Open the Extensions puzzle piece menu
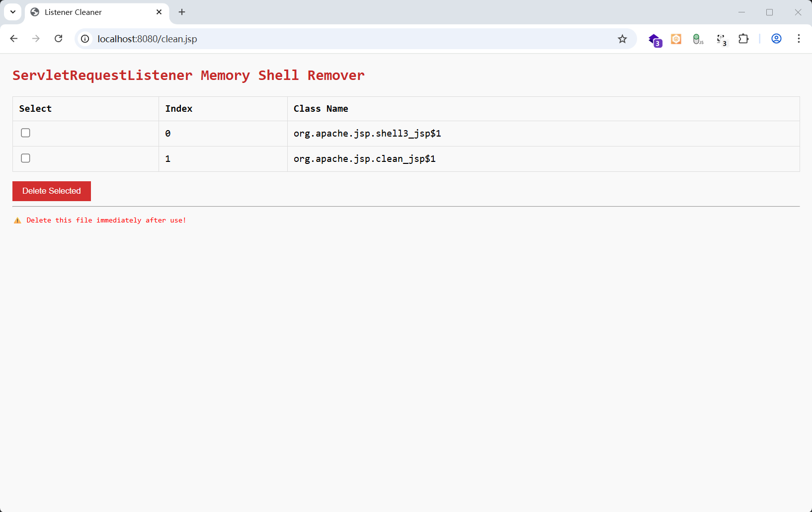The image size is (812, 512). (743, 39)
